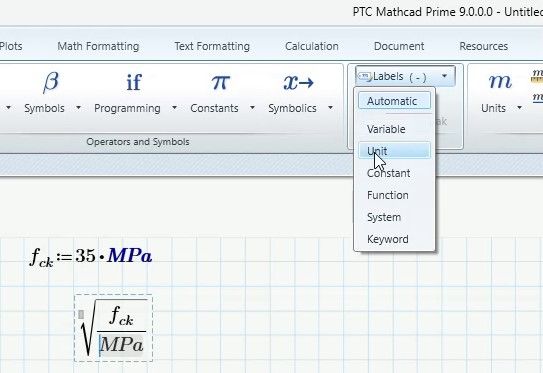Click the Constants pi icon

(221, 82)
